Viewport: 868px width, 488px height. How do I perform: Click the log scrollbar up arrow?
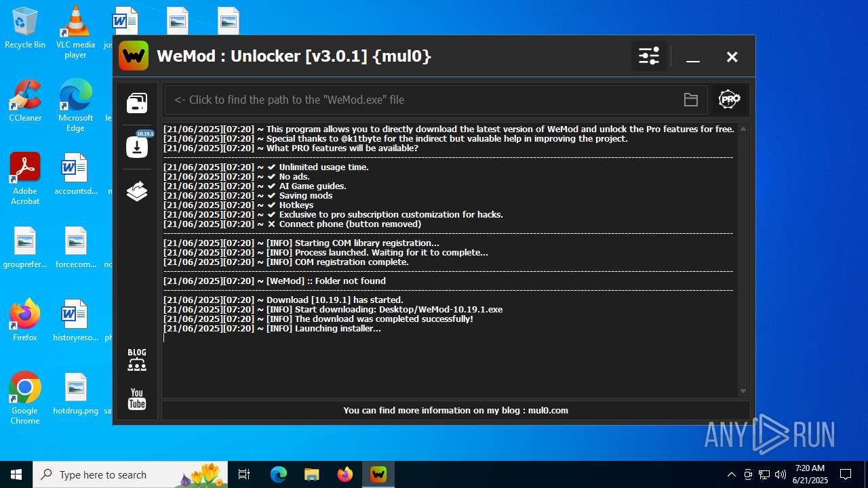coord(743,129)
